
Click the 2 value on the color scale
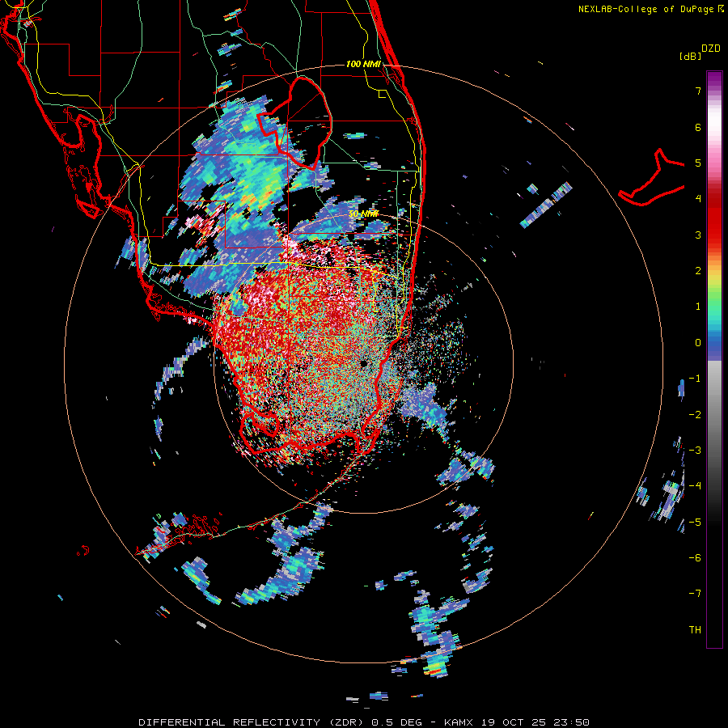tap(698, 271)
